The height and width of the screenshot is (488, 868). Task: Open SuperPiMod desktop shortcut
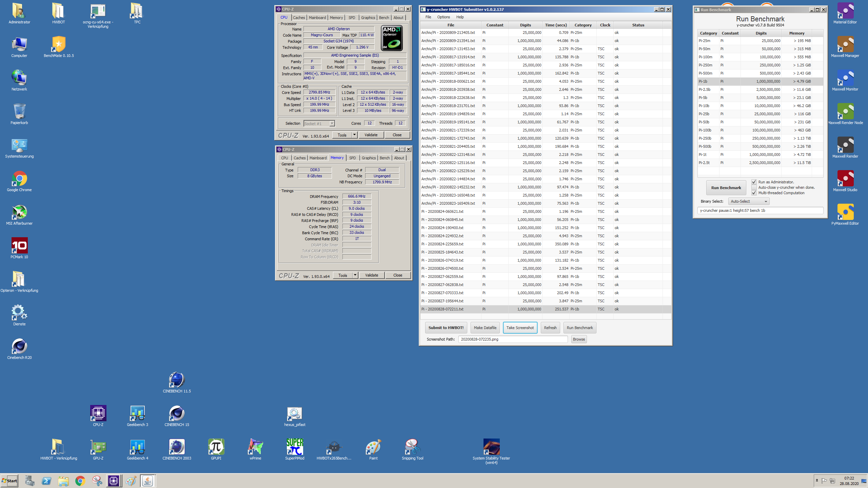(295, 449)
